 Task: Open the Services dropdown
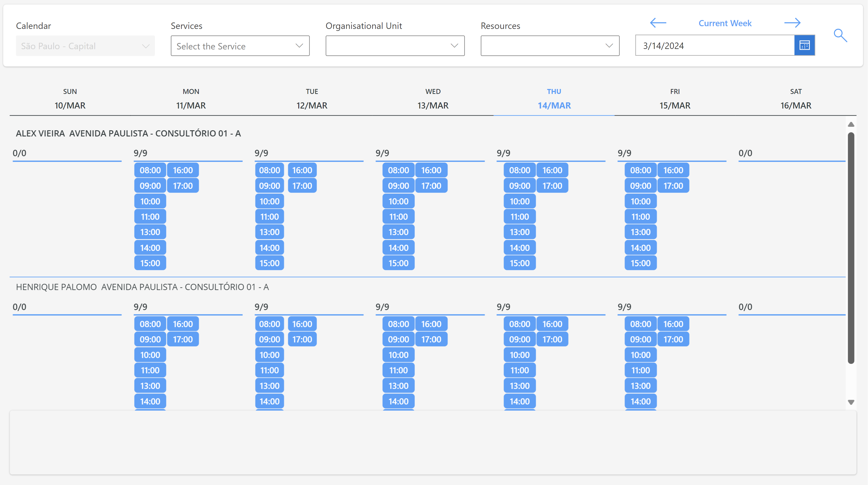pyautogui.click(x=240, y=46)
